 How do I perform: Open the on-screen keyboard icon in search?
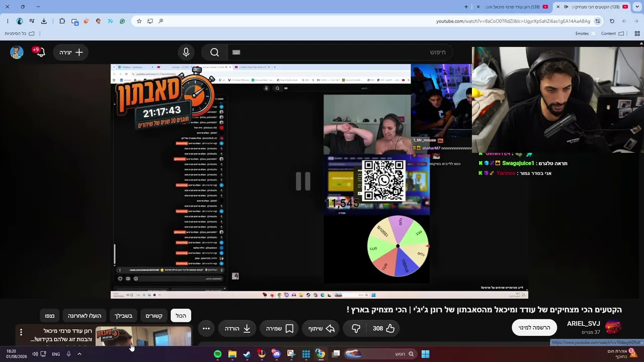(236, 52)
